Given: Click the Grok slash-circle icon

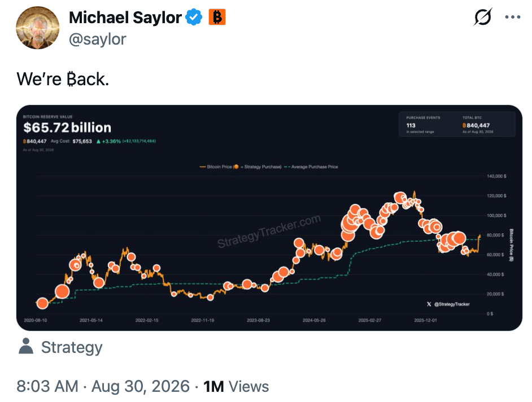Looking at the screenshot, I should point(482,17).
